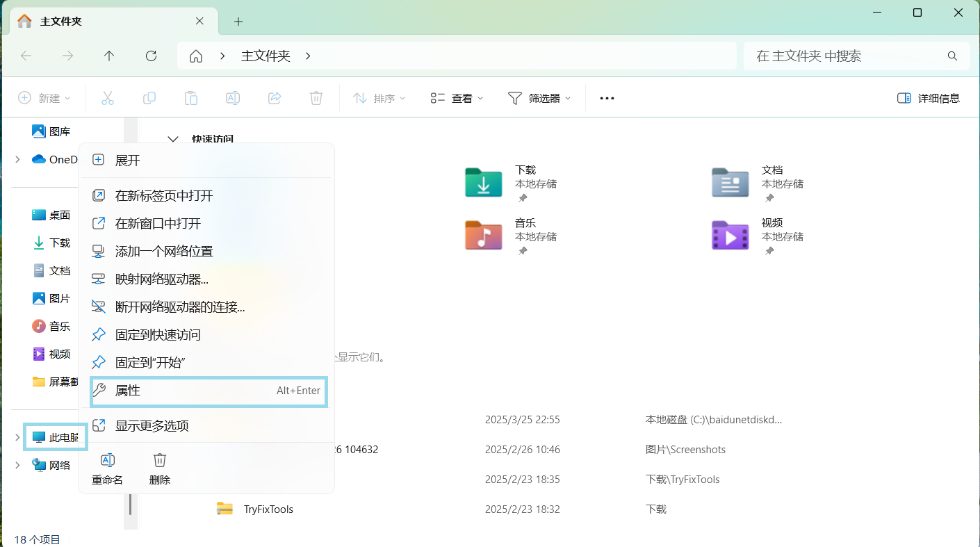Open the 查看 view options dropdown
980x547 pixels.
455,97
